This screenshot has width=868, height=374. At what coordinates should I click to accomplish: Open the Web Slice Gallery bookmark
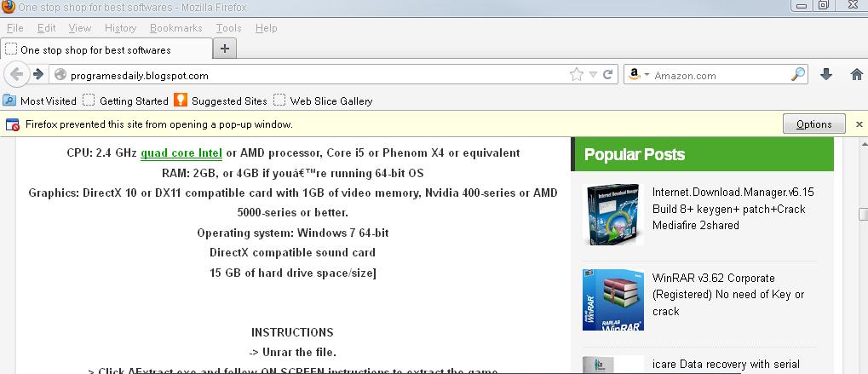point(324,101)
